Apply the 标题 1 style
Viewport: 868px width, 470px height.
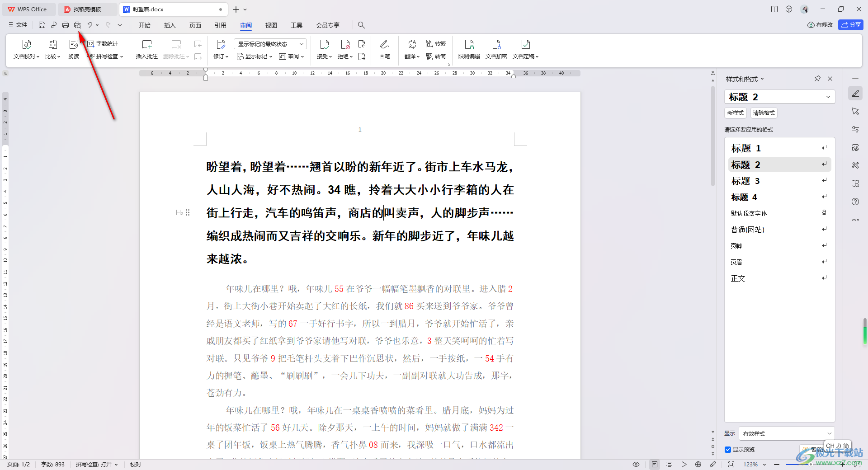click(x=780, y=148)
